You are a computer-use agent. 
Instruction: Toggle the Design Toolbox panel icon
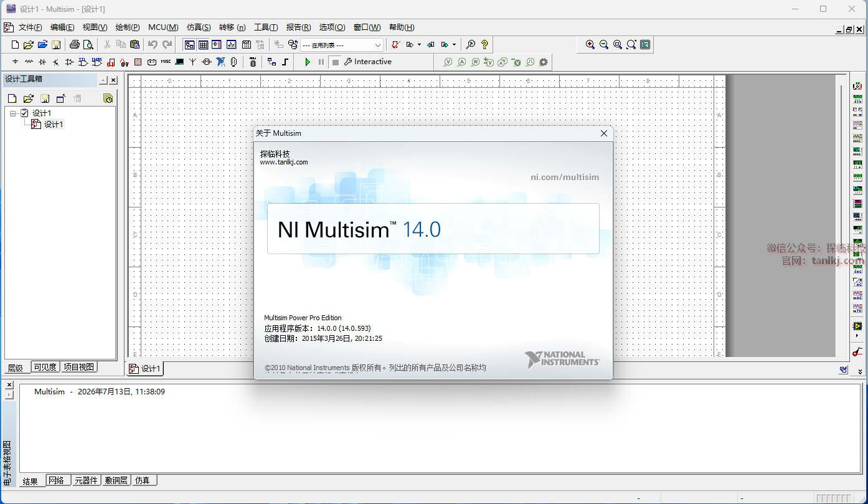tap(189, 45)
